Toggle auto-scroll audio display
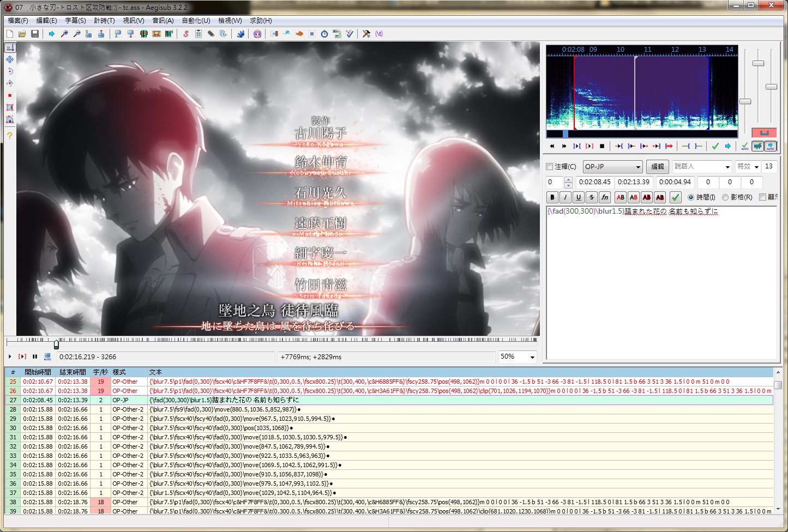Viewport: 788px width, 532px height. click(x=770, y=146)
